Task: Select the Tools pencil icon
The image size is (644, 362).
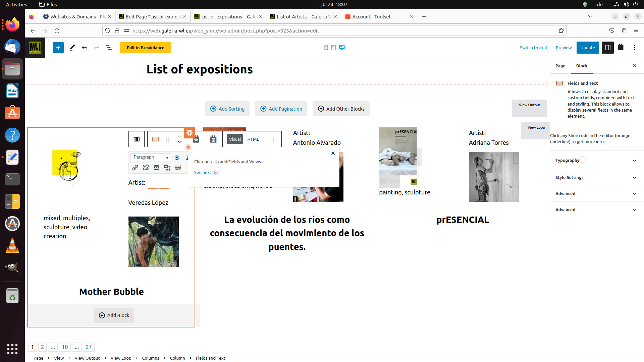Action: (72, 48)
